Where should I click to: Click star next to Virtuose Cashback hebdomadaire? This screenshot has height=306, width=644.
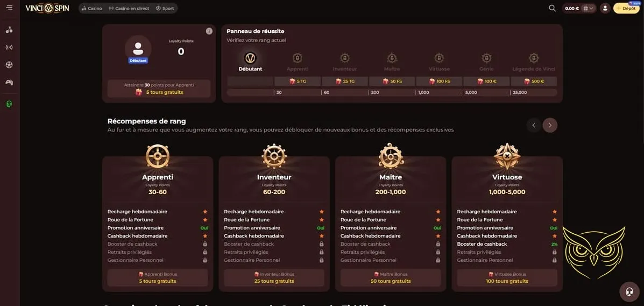555,236
